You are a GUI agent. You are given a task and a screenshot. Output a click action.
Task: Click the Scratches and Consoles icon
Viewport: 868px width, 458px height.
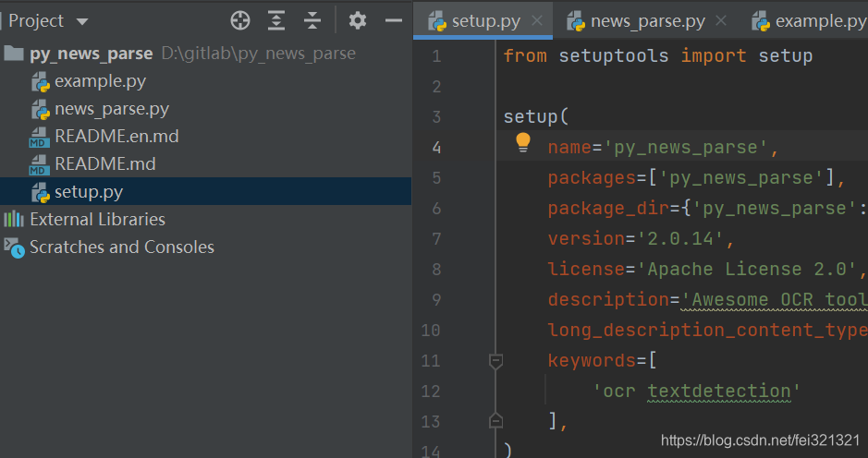pos(15,247)
